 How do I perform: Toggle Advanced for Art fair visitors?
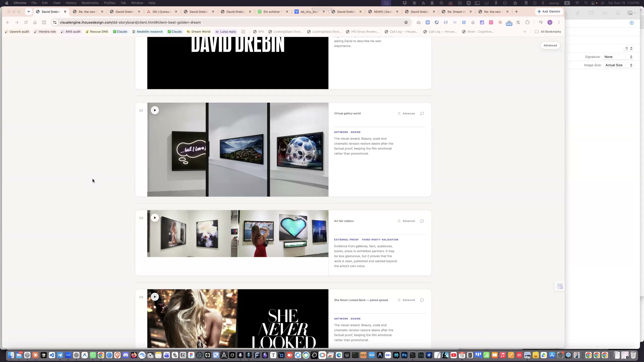click(406, 221)
